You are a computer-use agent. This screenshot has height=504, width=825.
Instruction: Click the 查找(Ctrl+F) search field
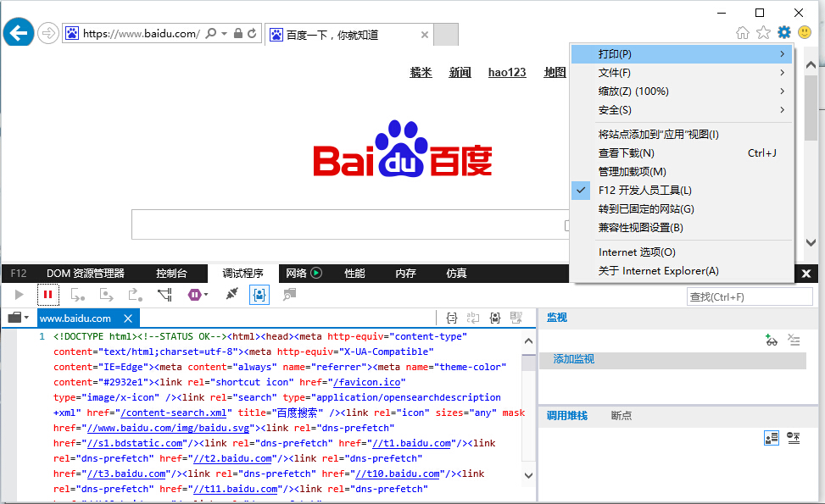pyautogui.click(x=750, y=297)
